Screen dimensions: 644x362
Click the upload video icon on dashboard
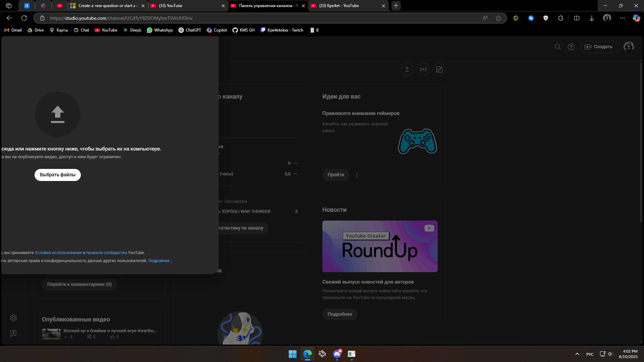[x=407, y=69]
